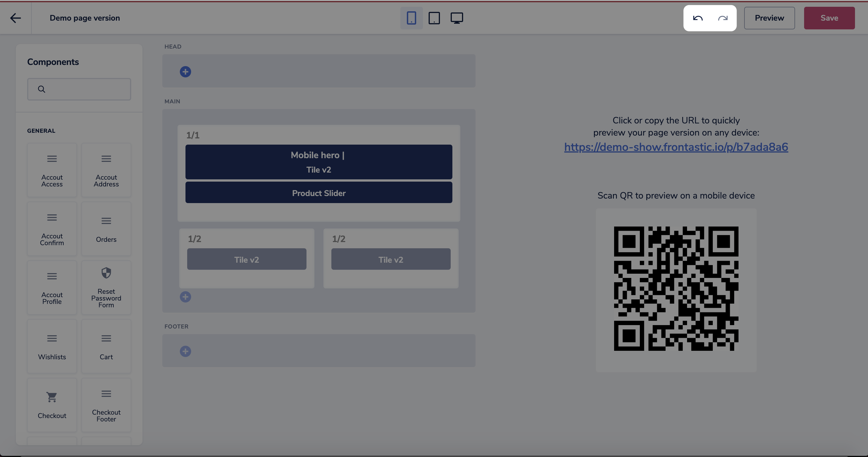868x457 pixels.
Task: Select the Checkout component
Action: pyautogui.click(x=52, y=405)
